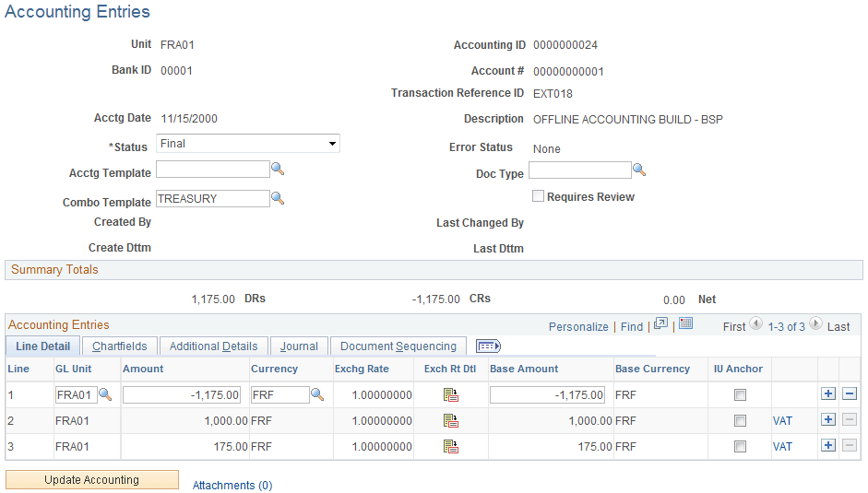The width and height of the screenshot is (868, 493).
Task: Select the Base Currency column header
Action: point(652,369)
